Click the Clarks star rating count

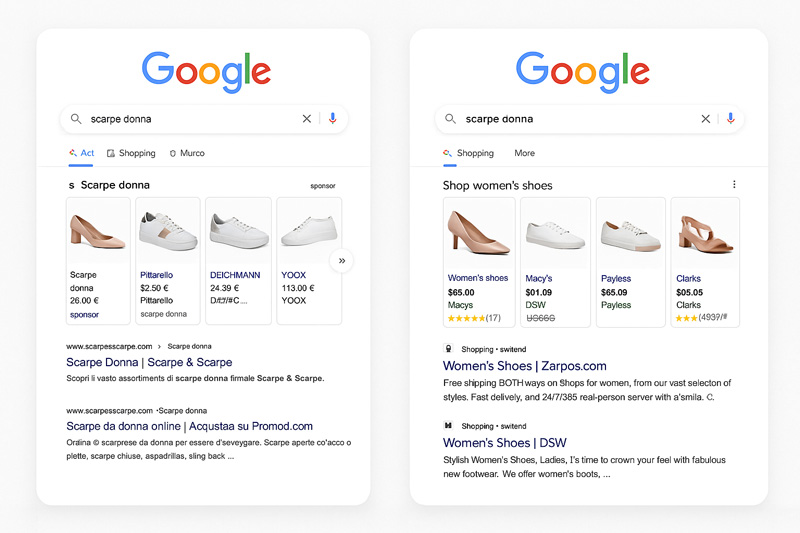click(702, 317)
